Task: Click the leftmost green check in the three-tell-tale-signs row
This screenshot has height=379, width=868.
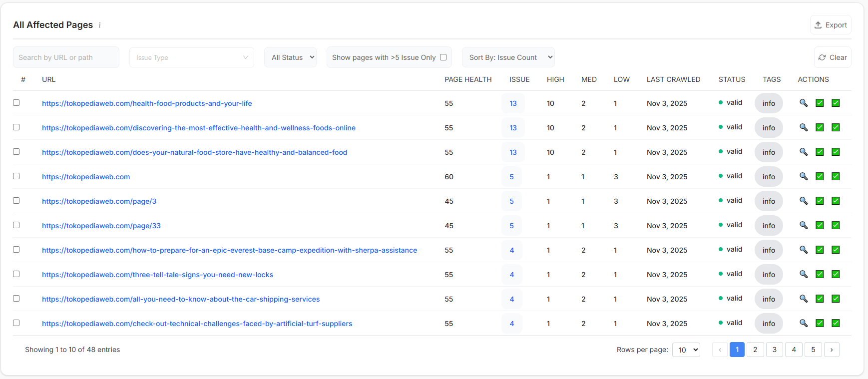Action: [x=820, y=274]
